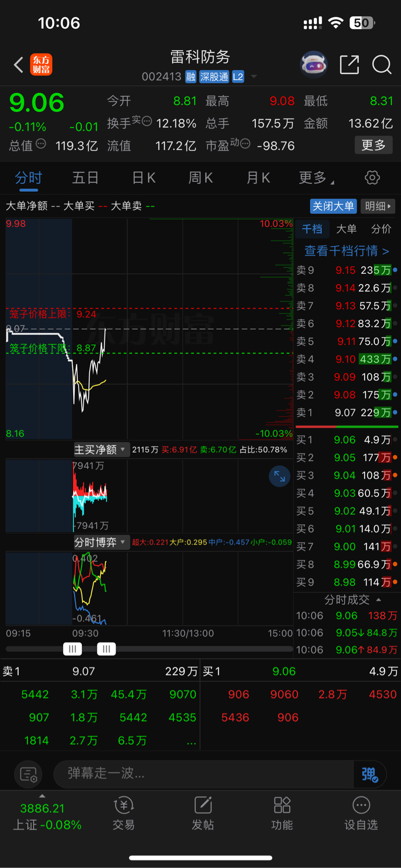This screenshot has height=868, width=401.
Task: Switch to 五日 tab
Action: tap(86, 178)
